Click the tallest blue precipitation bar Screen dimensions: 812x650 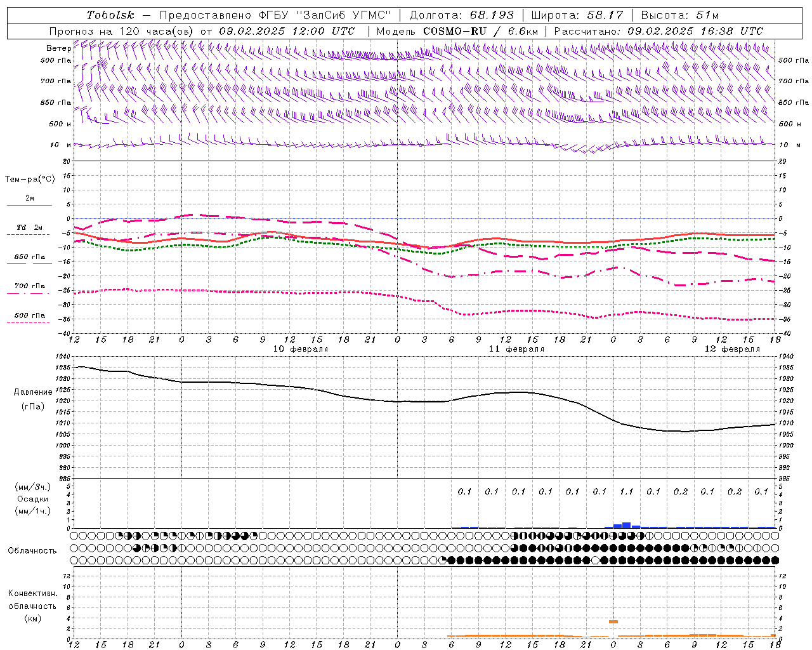click(626, 525)
